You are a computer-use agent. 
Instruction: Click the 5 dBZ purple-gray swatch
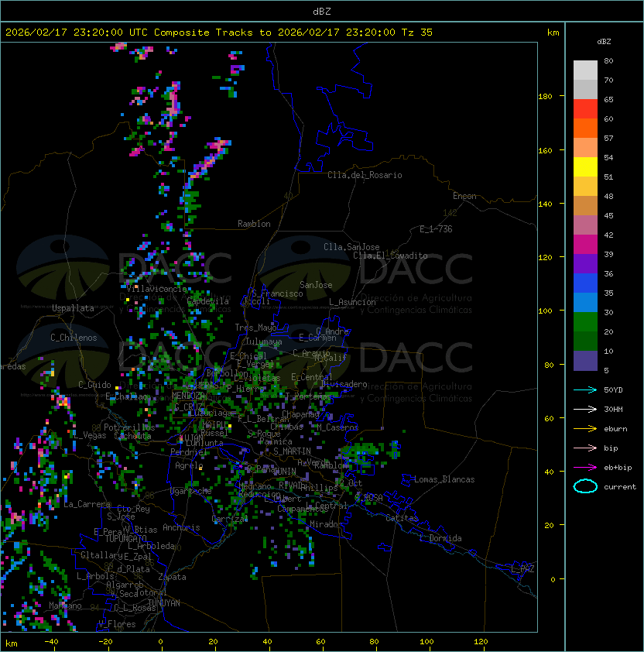click(585, 361)
